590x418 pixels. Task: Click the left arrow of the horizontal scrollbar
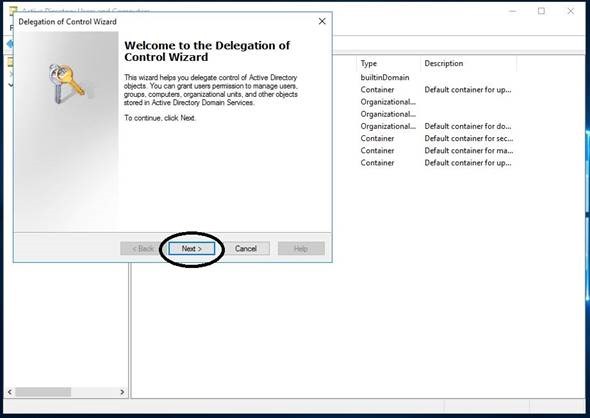click(x=9, y=392)
